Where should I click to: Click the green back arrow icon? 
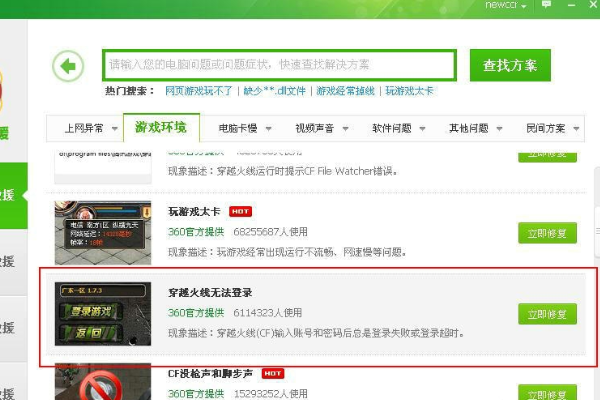[68, 66]
